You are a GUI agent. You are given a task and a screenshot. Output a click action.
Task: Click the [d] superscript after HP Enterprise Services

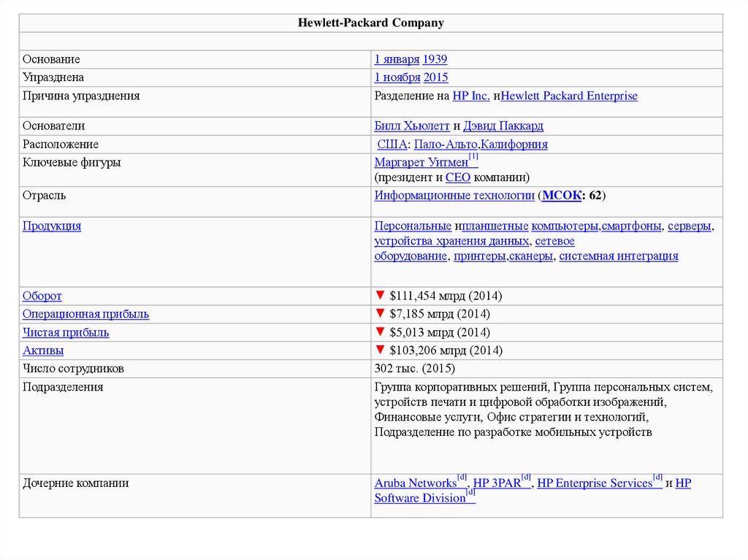click(657, 478)
